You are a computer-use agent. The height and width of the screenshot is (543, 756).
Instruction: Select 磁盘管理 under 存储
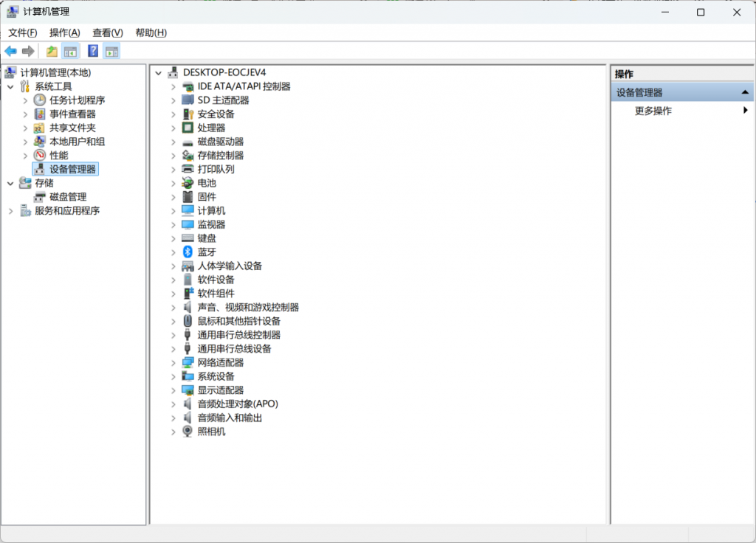(68, 197)
